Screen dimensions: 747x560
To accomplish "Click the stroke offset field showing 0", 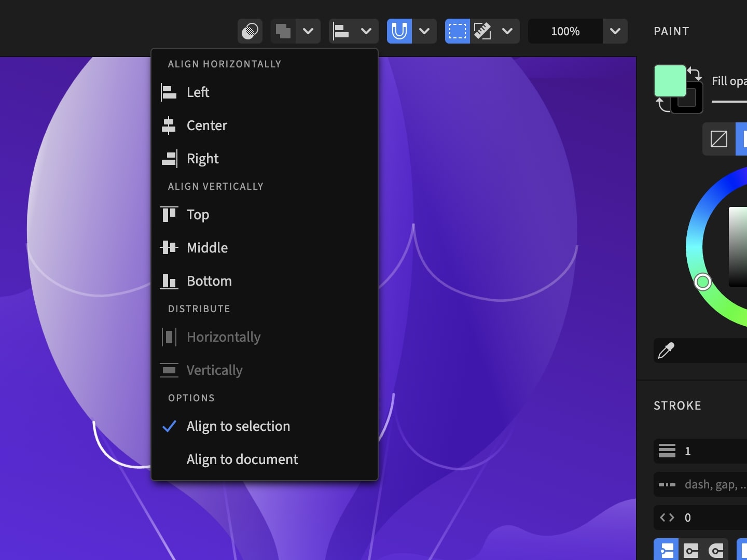I will point(700,517).
